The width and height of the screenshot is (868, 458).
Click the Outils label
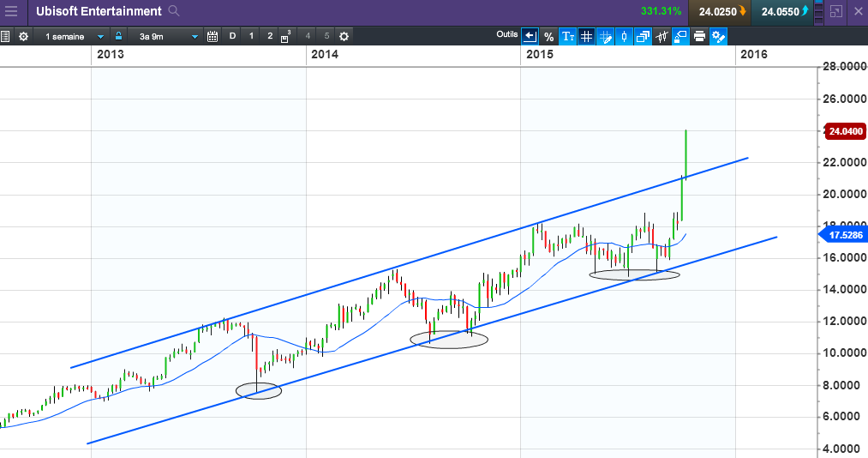point(507,34)
